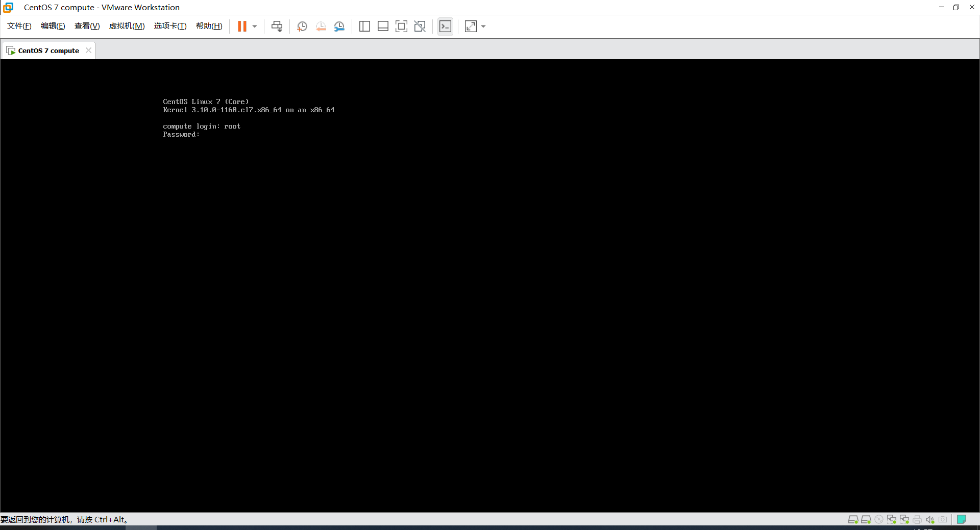Close the VMware Workstation window
This screenshot has width=980, height=530.
[x=972, y=7]
